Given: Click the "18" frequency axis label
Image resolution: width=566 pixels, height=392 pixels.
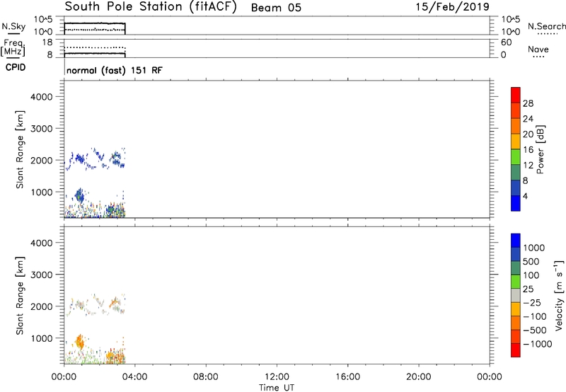Looking at the screenshot, I should pos(47,42).
